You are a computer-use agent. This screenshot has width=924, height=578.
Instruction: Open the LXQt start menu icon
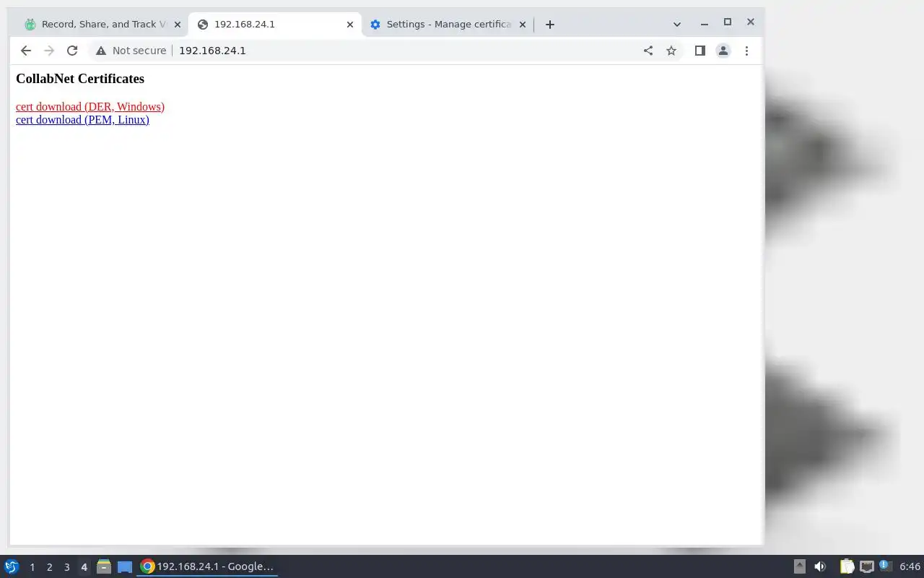coord(12,566)
